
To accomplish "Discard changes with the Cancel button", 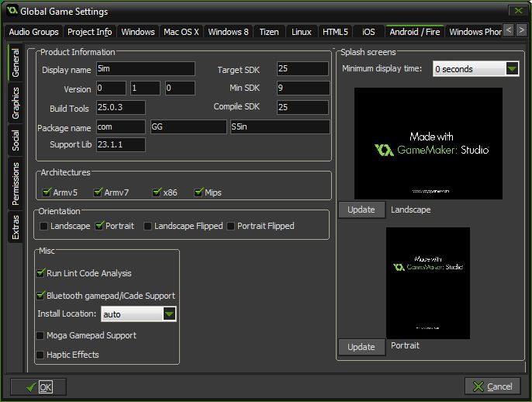I will point(492,386).
